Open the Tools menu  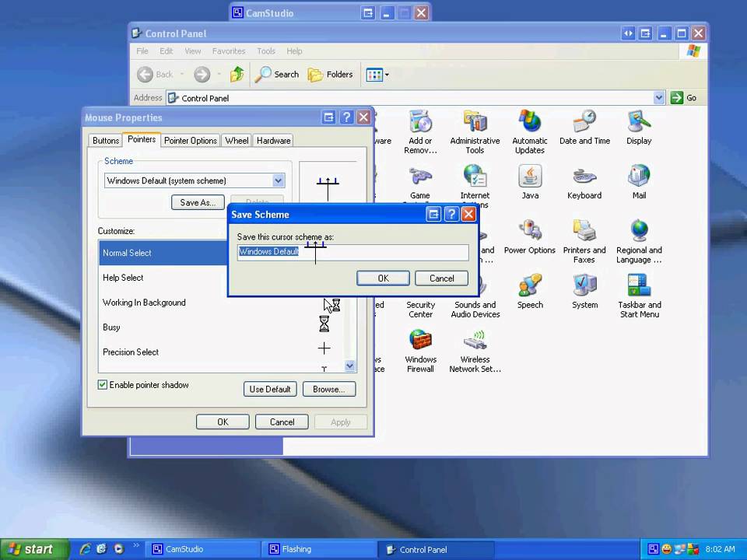266,51
